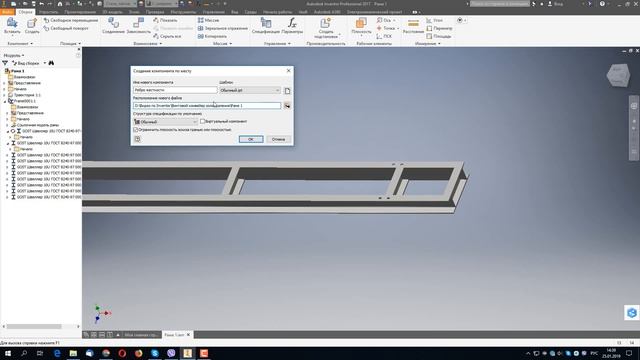Toggle the Виртуальный компонент checkbox
This screenshot has width=640, height=360.
pyautogui.click(x=202, y=121)
